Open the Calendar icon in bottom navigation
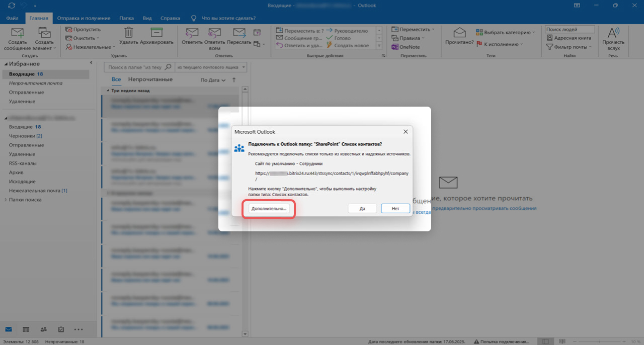This screenshot has width=644, height=345. tap(26, 329)
